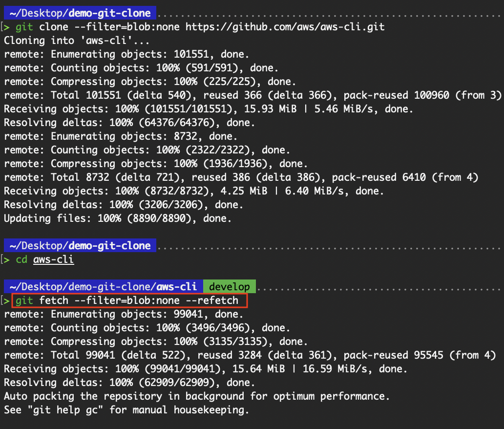Click the 'cd' command word

(21, 259)
